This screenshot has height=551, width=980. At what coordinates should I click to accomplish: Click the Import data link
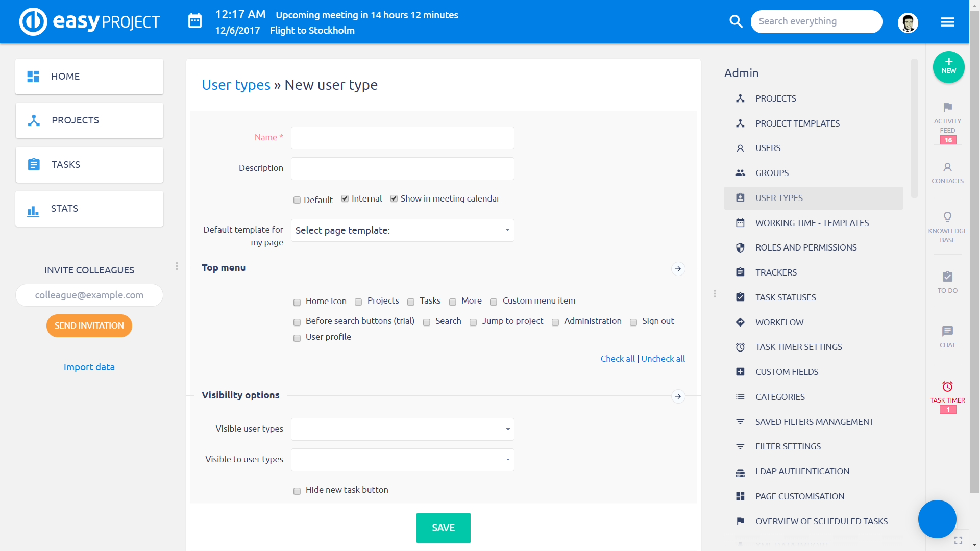click(x=89, y=367)
